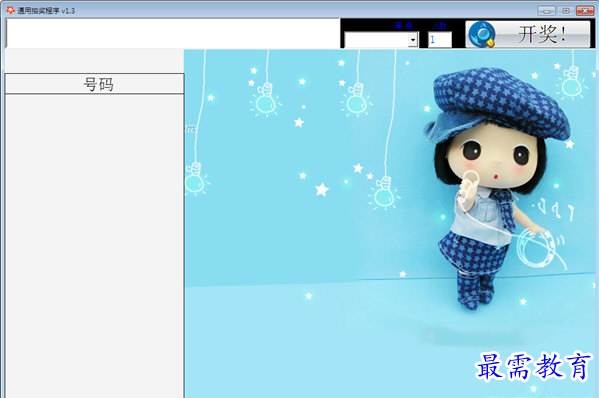
Task: Open the 等级 combo box field
Action: (x=381, y=40)
